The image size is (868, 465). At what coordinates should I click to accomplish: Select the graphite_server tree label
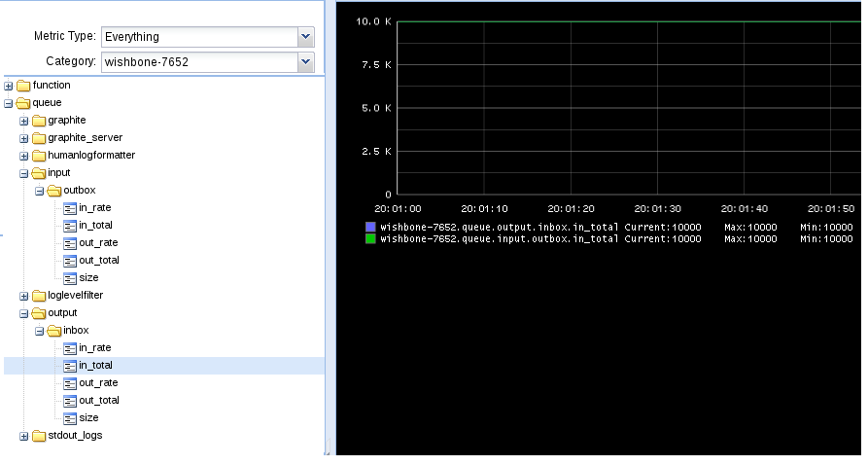coord(86,137)
